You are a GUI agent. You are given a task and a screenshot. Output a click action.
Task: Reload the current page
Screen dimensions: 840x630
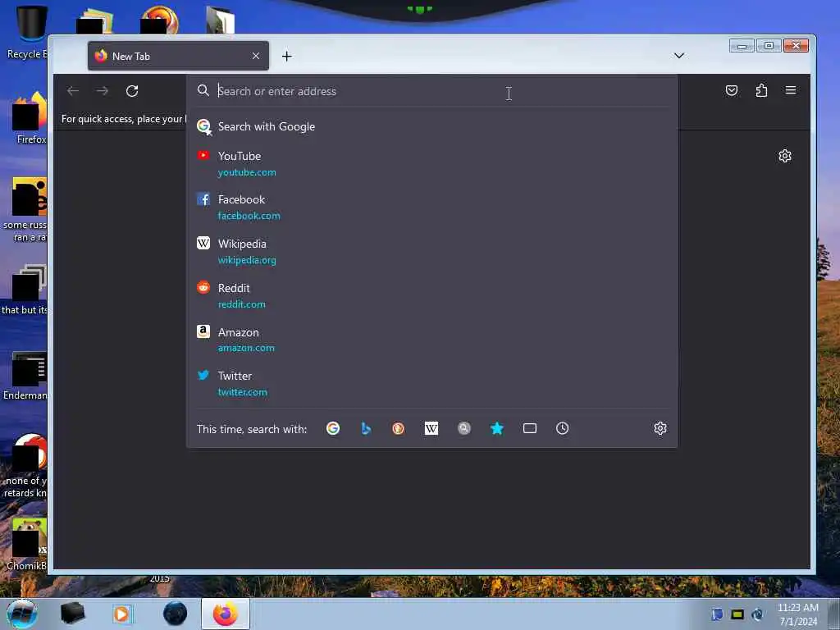tap(132, 91)
